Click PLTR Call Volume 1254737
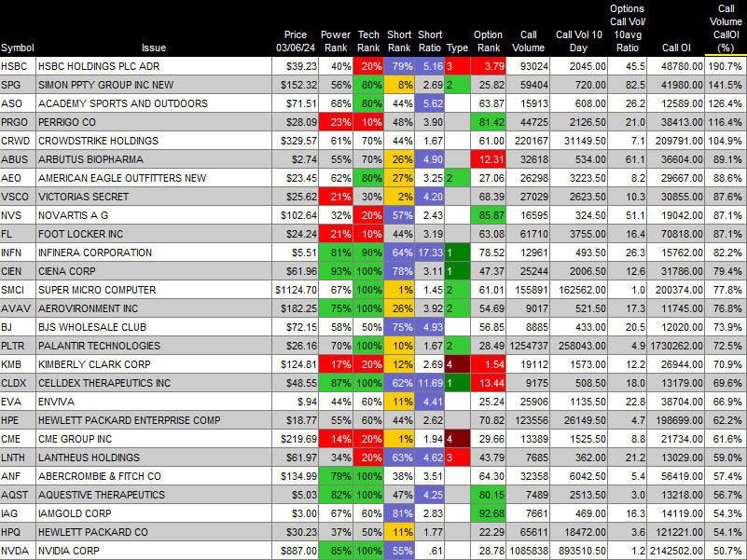747x560 pixels. point(529,346)
